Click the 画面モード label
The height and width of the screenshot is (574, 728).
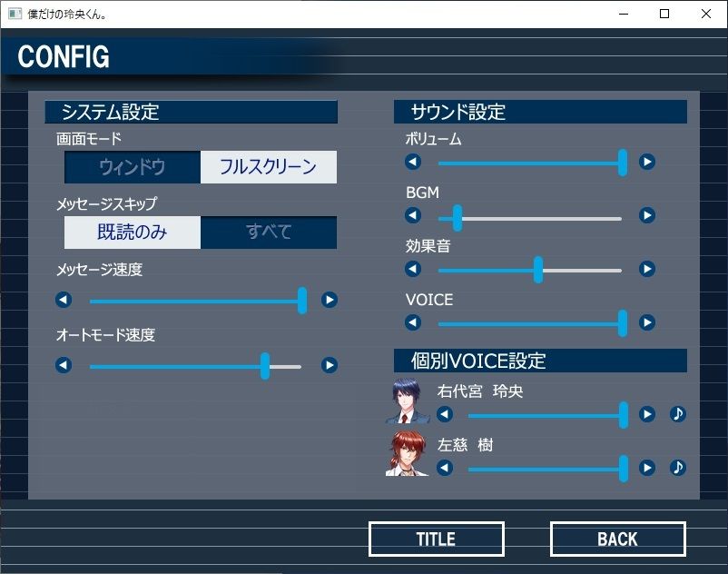click(89, 138)
